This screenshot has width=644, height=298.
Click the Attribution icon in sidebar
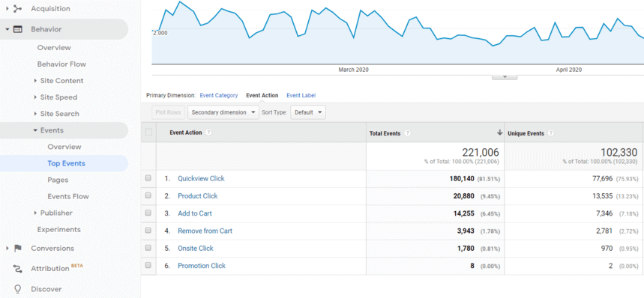tap(18, 269)
